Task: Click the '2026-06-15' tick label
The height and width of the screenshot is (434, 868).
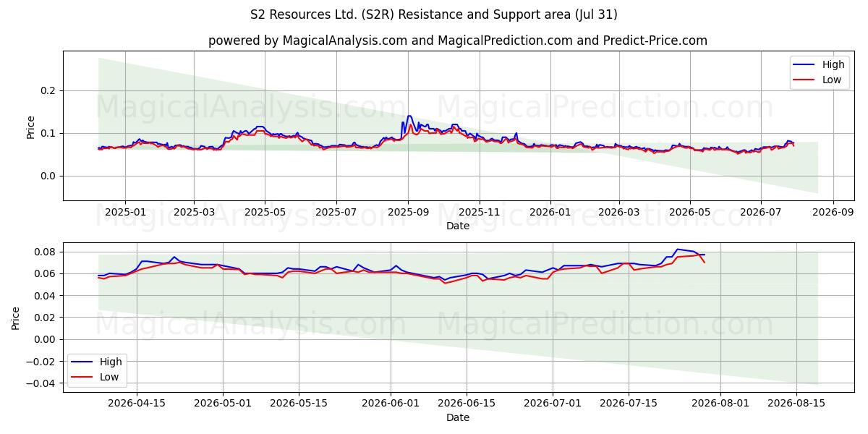Action: point(467,404)
